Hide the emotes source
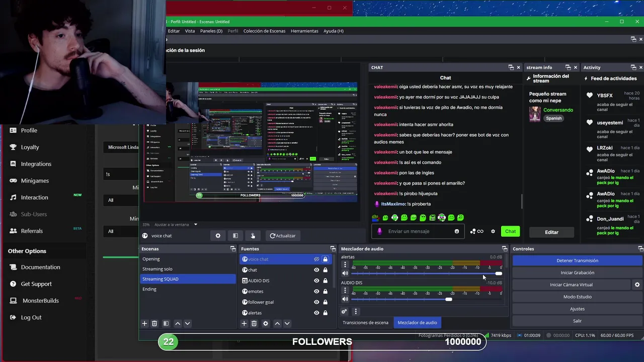 click(x=316, y=291)
